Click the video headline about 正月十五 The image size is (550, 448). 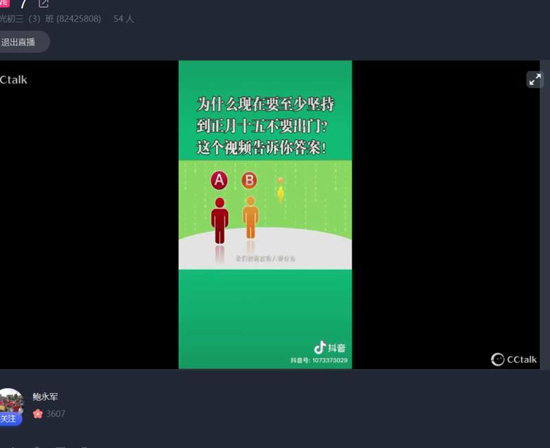(x=265, y=126)
